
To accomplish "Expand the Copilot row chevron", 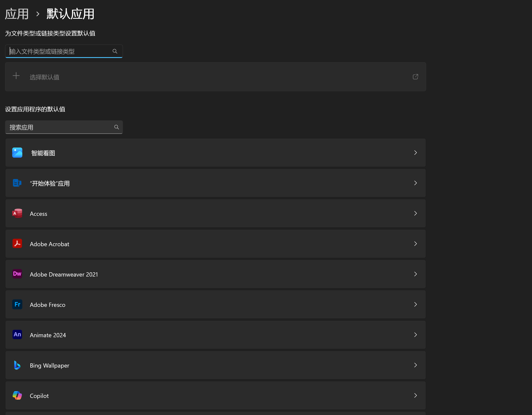I will (416, 395).
